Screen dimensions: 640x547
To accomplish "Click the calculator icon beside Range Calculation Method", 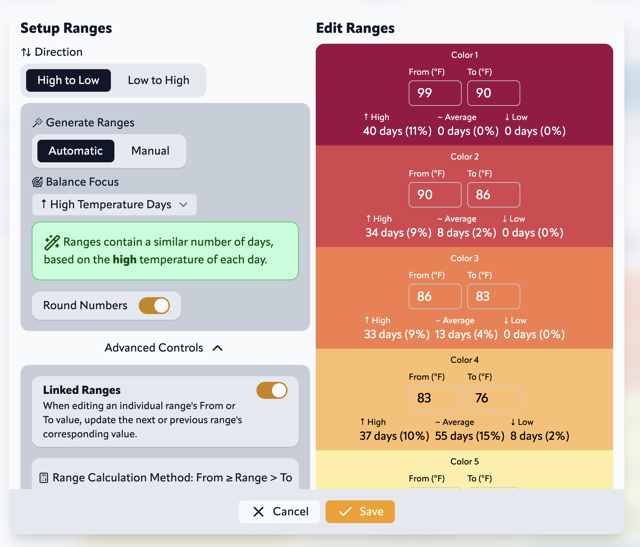I will point(44,478).
